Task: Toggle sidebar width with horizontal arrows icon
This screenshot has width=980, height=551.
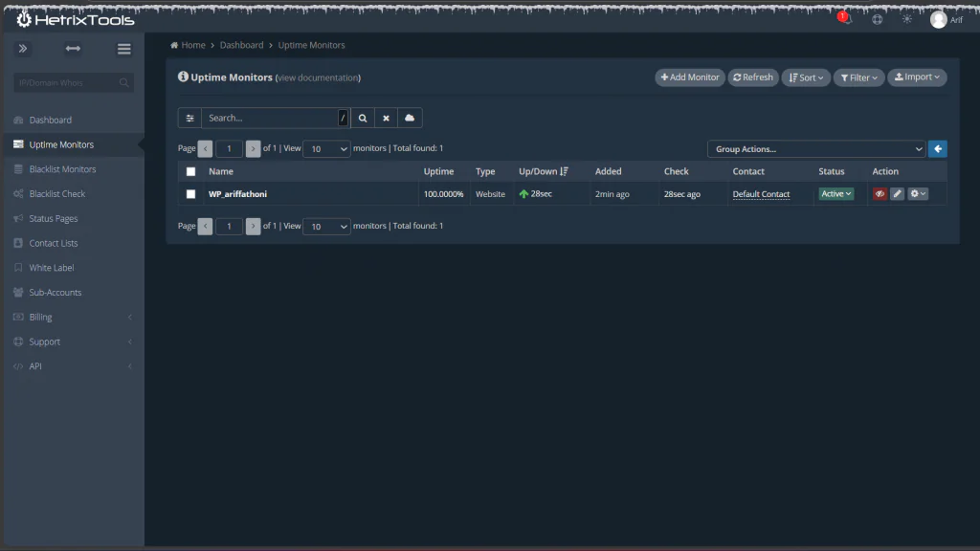Action: pos(73,48)
